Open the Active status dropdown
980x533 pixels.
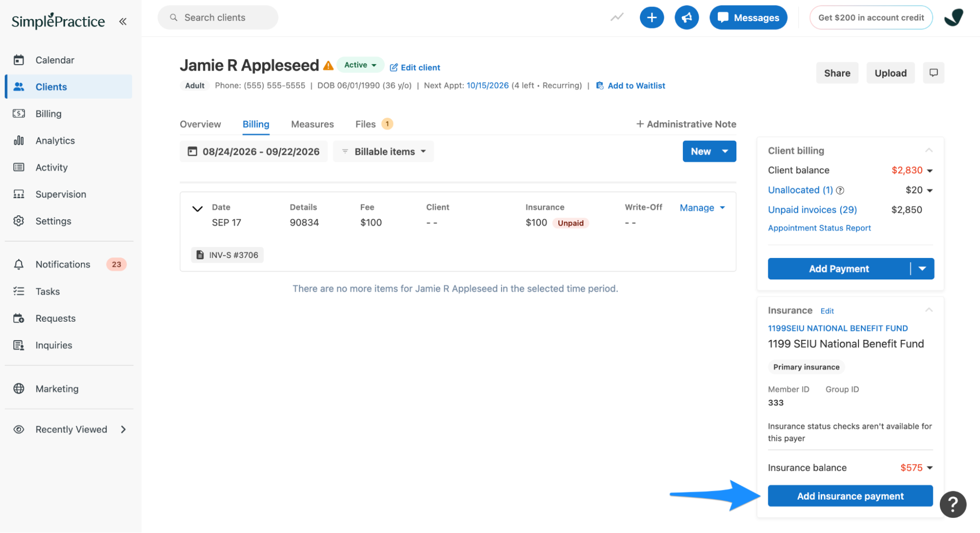click(360, 65)
